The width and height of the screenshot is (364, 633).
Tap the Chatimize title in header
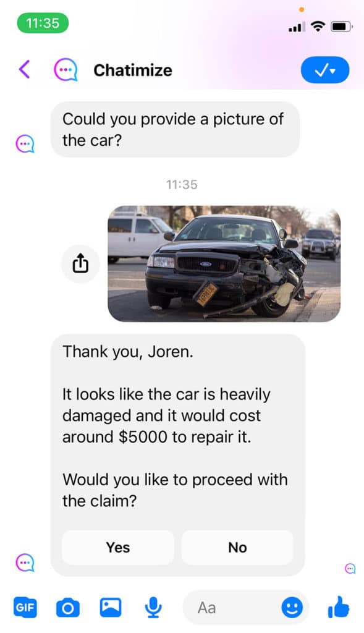tap(133, 70)
